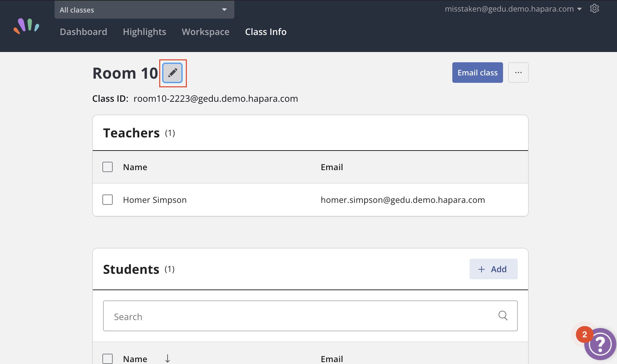617x364 pixels.
Task: Click the red notification badge showing 2
Action: [x=585, y=334]
